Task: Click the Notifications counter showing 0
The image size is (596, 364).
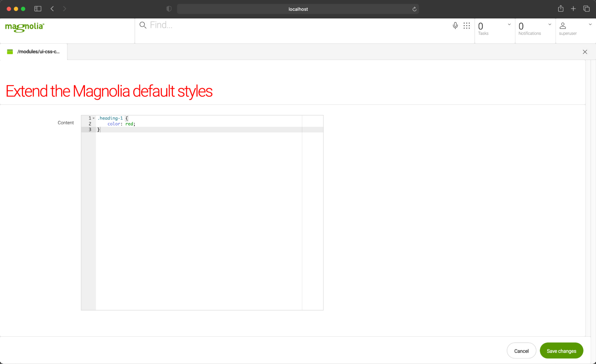Action: click(521, 27)
